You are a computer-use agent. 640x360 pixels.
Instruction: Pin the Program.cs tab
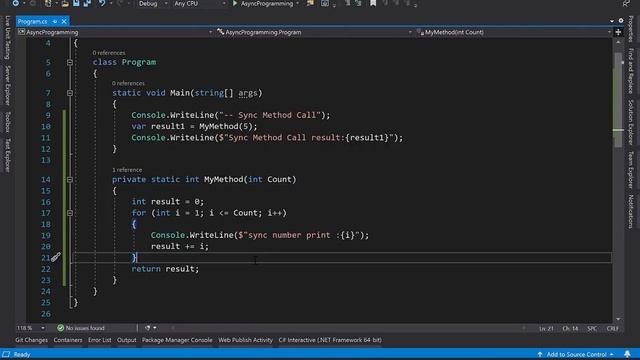pyautogui.click(x=55, y=21)
